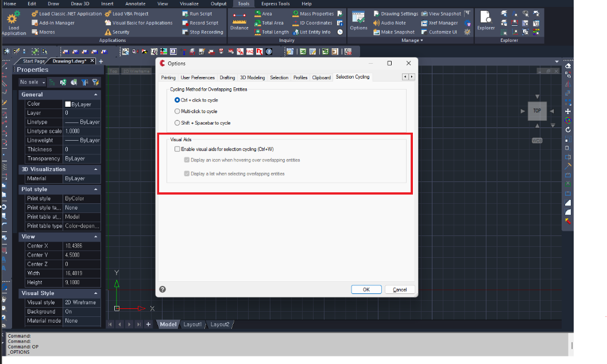Open the Distance measurement tool
Viewport: 607px width, 364px height.
point(239,18)
